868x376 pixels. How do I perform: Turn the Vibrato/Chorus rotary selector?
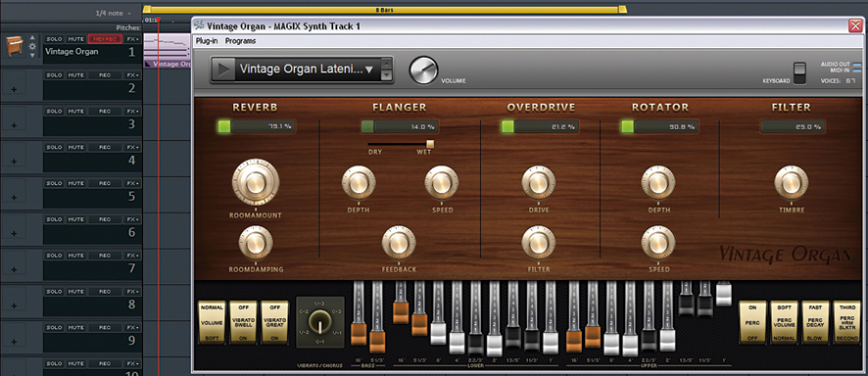[x=320, y=322]
